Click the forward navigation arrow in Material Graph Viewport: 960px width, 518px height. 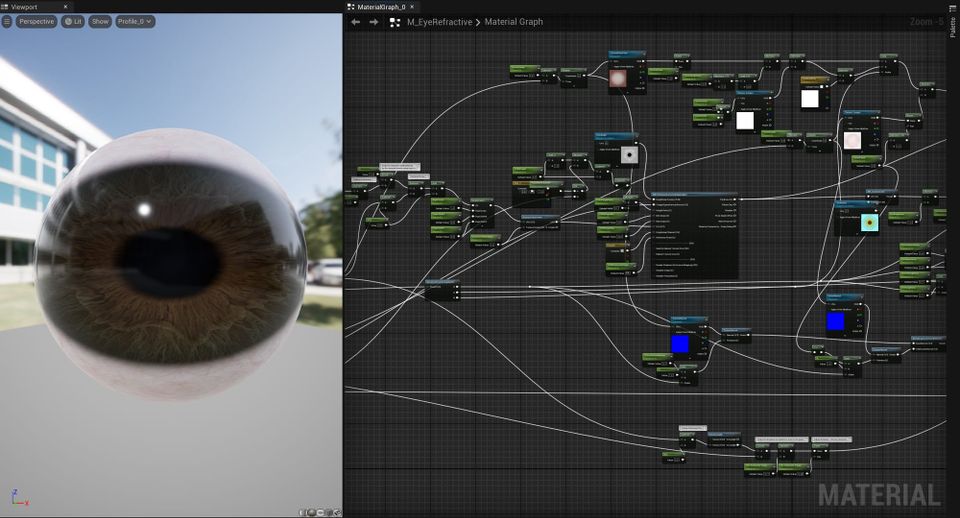[373, 22]
